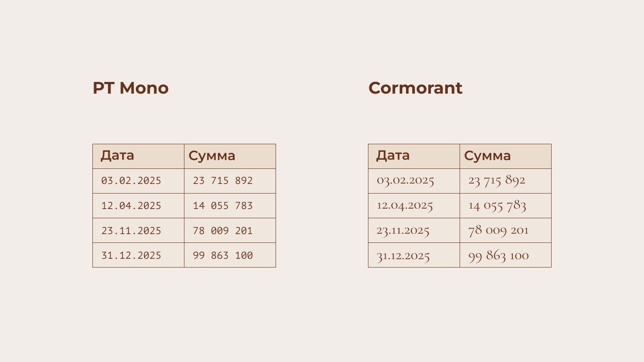The width and height of the screenshot is (644, 362).
Task: Select 12.04.2025 cell in Cormorant table
Action: 405,206
